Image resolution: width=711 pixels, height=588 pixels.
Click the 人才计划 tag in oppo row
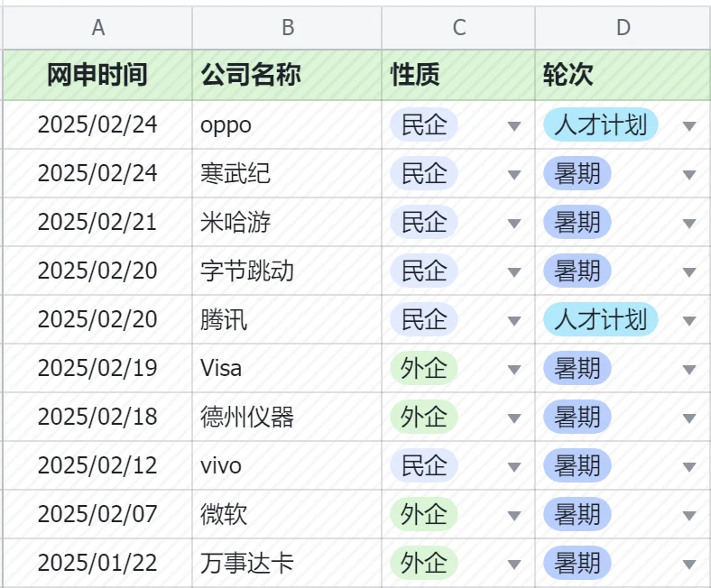coord(600,124)
